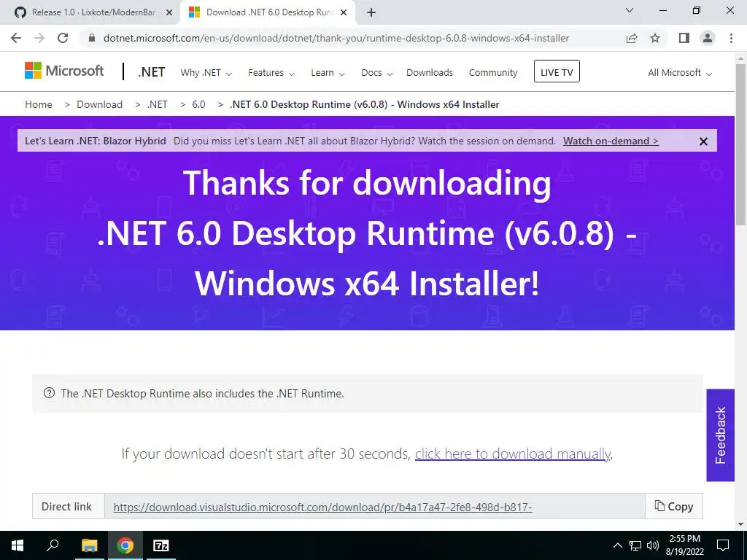The image size is (747, 560).
Task: Show hidden system tray icons
Action: pos(617,545)
